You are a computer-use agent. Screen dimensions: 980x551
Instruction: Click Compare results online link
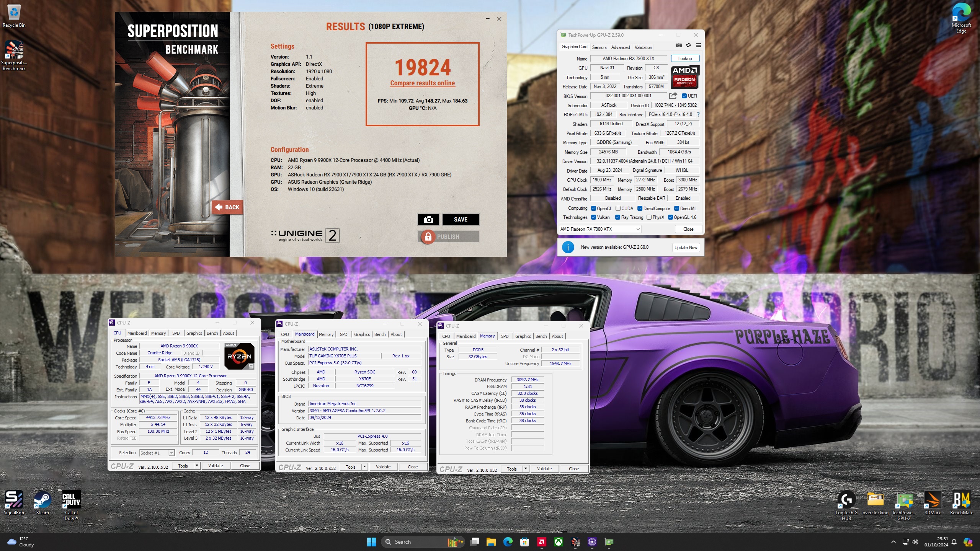[422, 83]
